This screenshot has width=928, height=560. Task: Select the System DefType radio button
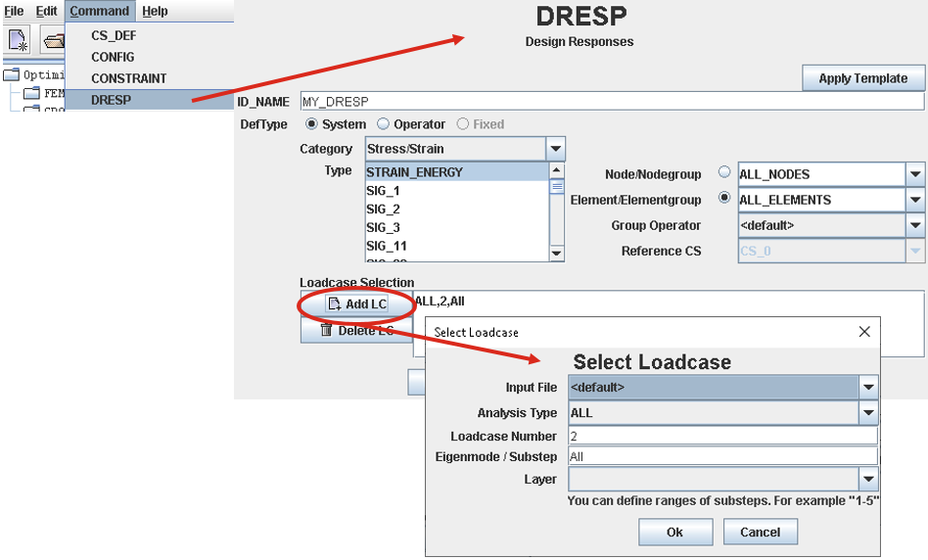pos(311,123)
